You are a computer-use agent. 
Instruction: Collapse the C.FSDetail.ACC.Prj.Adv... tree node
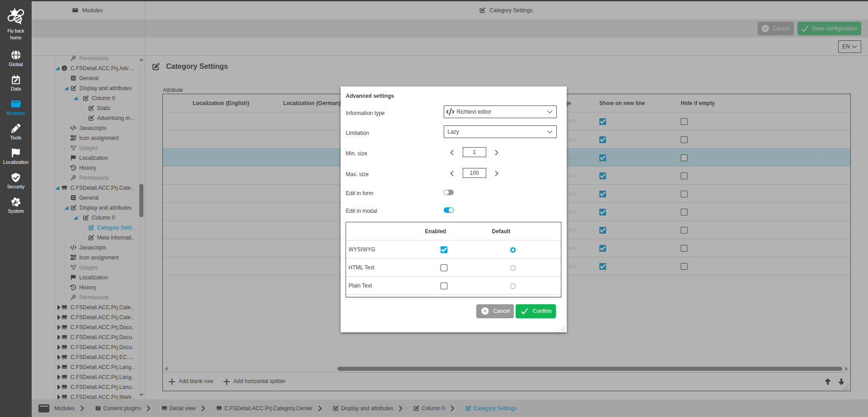(x=57, y=69)
